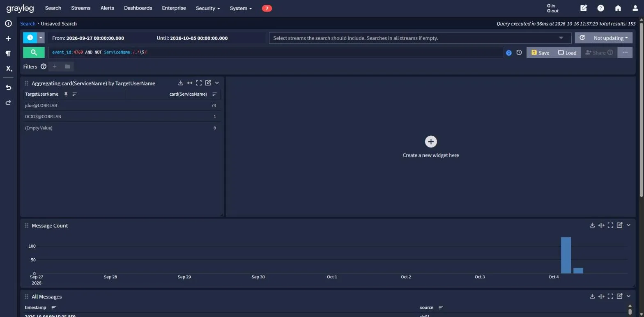
Task: Maximize the Message Count widget to fullscreen
Action: 610,225
